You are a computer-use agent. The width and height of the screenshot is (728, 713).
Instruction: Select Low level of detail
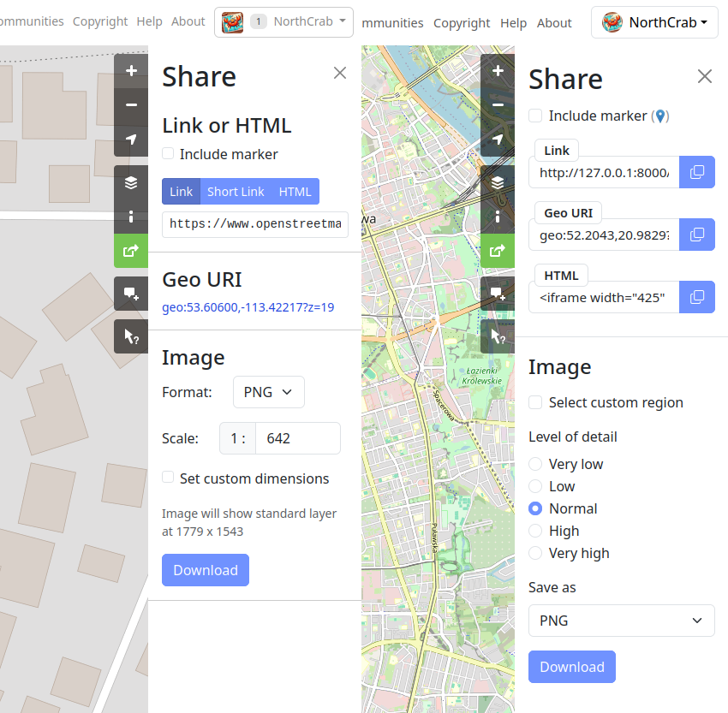(x=535, y=486)
